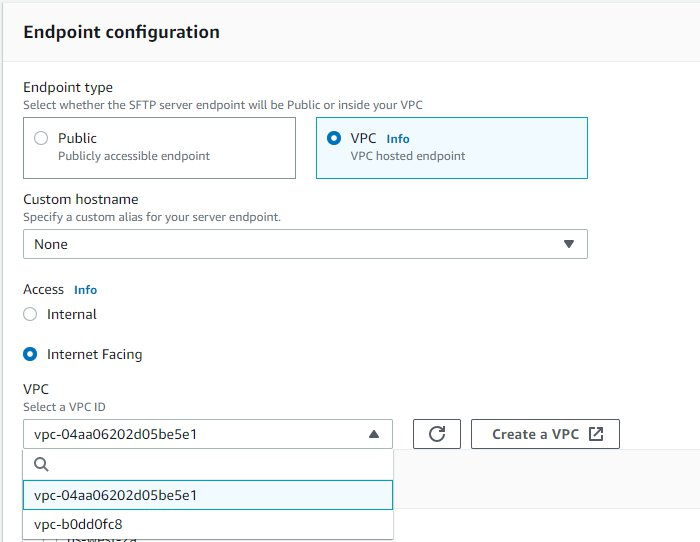
Task: Select the Public endpoint type radio button
Action: [x=41, y=138]
